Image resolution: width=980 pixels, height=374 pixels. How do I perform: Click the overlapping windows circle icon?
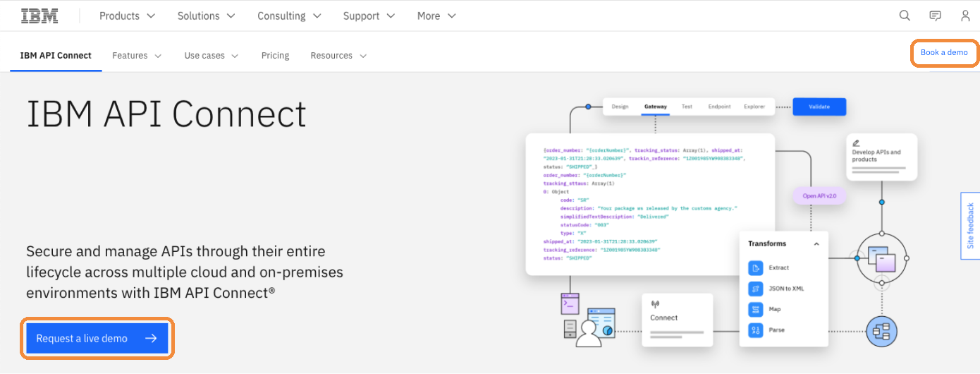click(881, 260)
